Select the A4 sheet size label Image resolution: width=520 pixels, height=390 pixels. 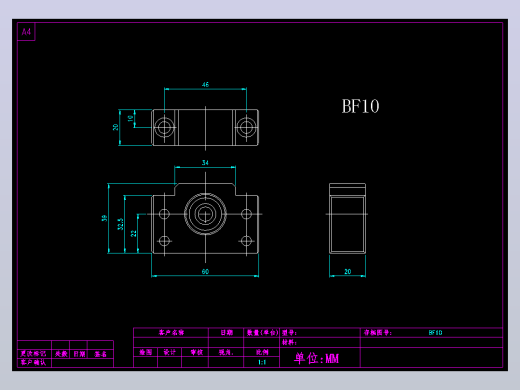click(x=26, y=32)
